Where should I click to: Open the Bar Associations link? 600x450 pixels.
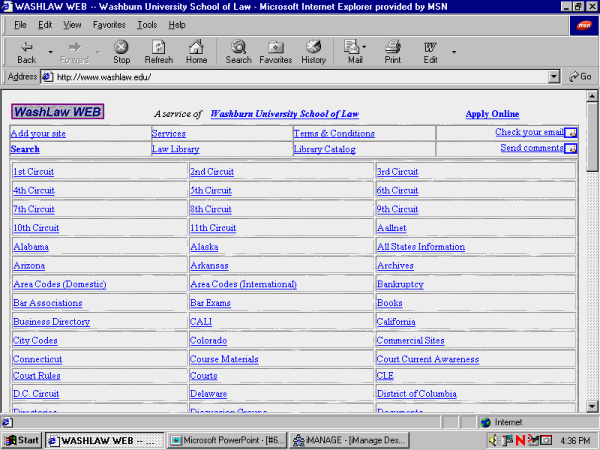click(47, 303)
